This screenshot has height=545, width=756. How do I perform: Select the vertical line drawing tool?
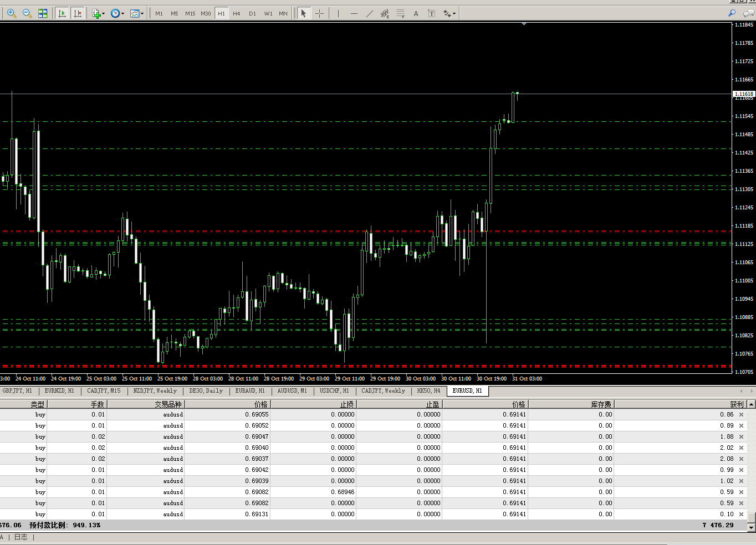click(338, 13)
